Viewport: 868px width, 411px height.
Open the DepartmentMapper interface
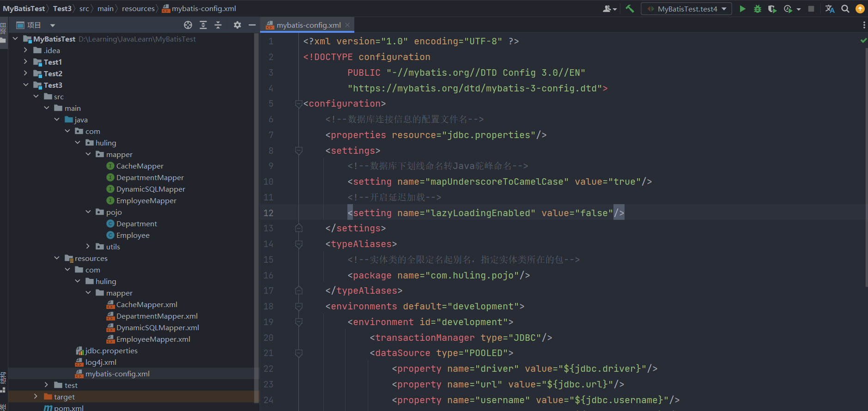point(150,177)
